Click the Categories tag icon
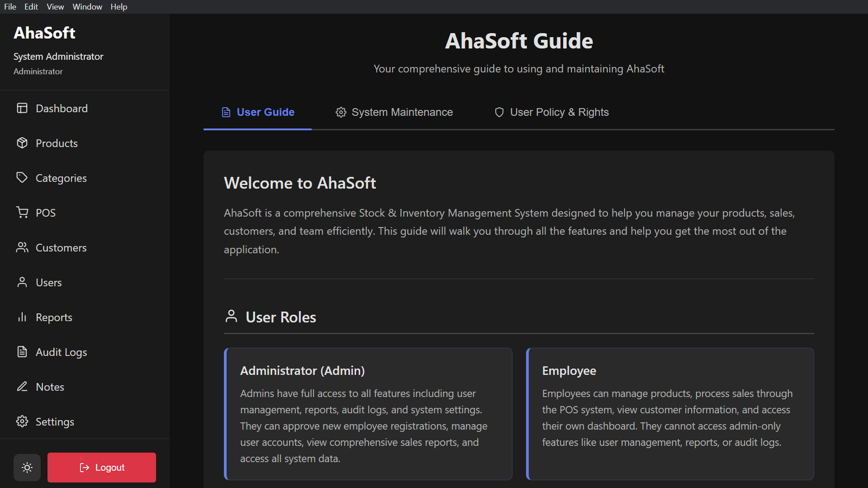The image size is (868, 488). (22, 178)
